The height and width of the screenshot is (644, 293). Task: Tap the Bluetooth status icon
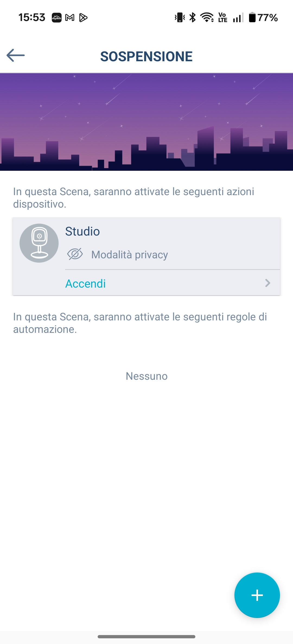(x=193, y=18)
